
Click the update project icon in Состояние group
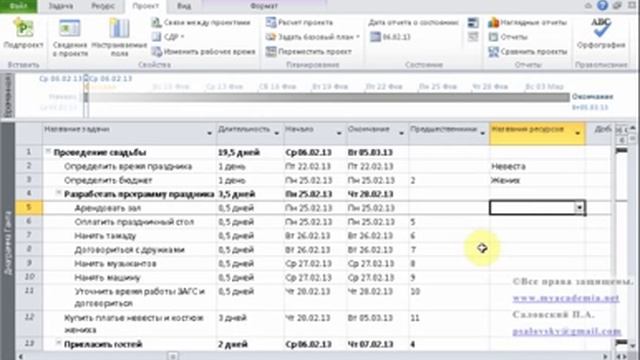point(473,23)
